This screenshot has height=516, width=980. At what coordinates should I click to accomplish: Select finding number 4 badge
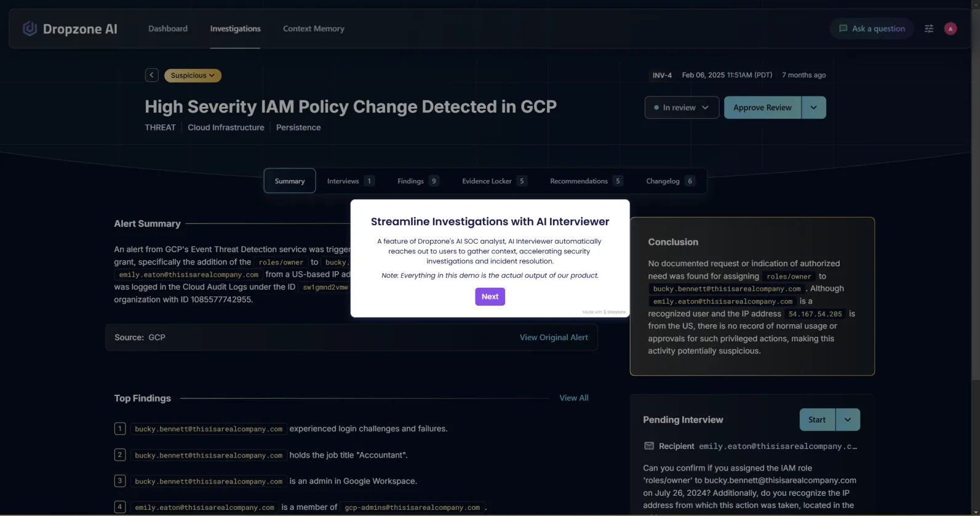(120, 507)
